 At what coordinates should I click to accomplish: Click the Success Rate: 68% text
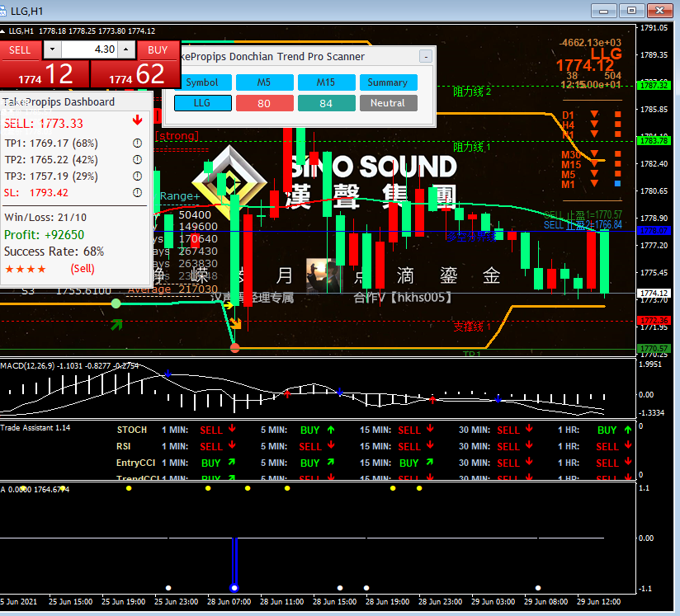pos(54,252)
